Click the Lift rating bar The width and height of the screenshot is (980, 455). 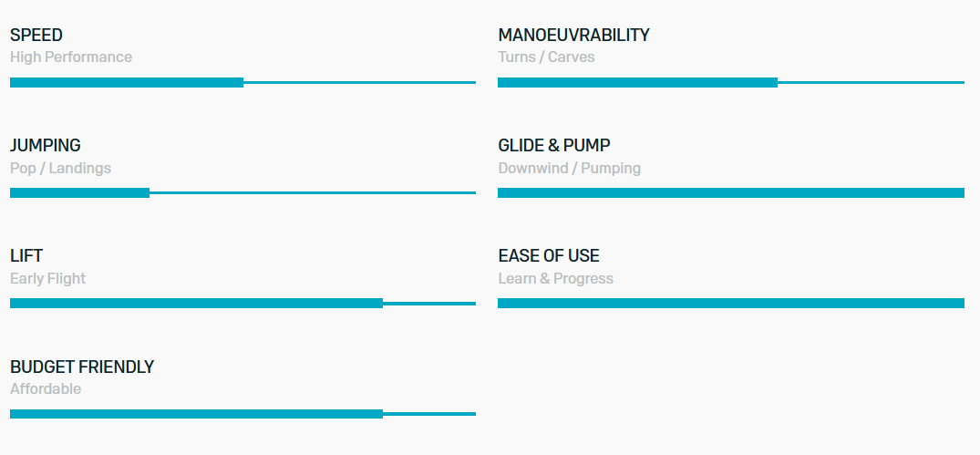[242, 304]
